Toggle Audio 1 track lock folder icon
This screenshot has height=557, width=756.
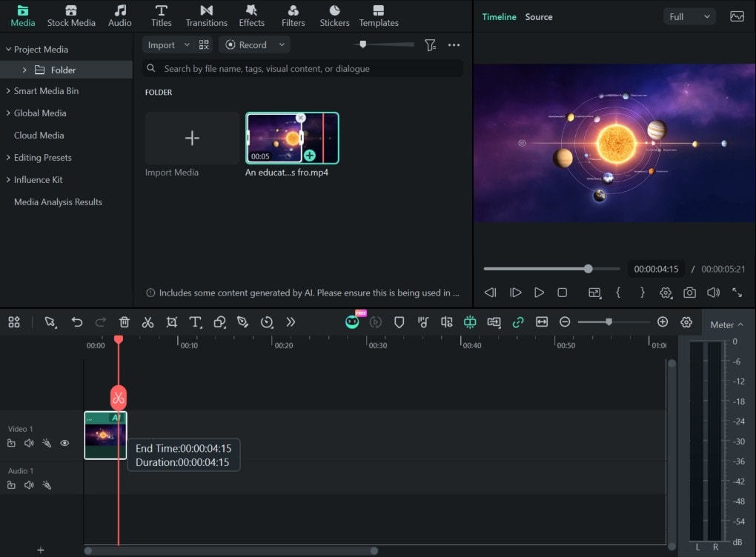pyautogui.click(x=11, y=484)
